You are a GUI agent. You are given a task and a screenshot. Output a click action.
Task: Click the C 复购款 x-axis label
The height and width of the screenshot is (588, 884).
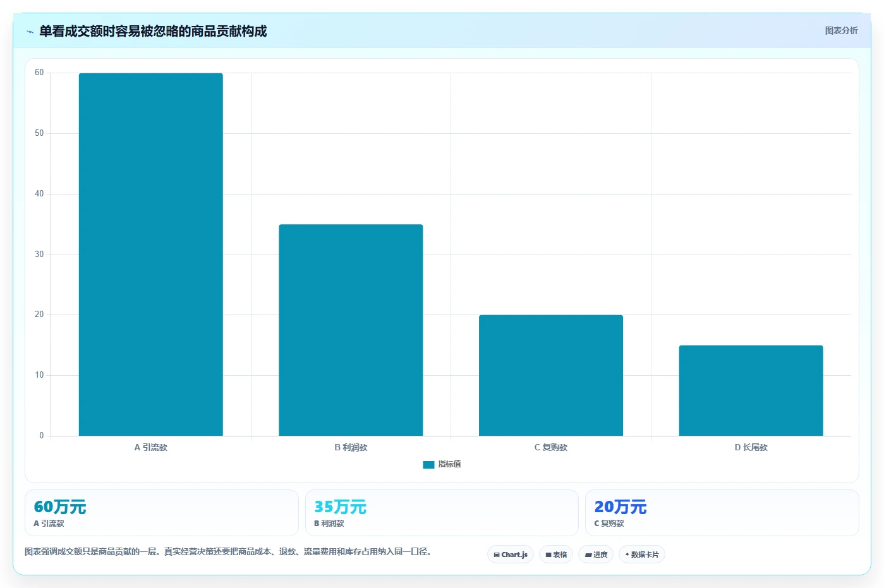(551, 447)
